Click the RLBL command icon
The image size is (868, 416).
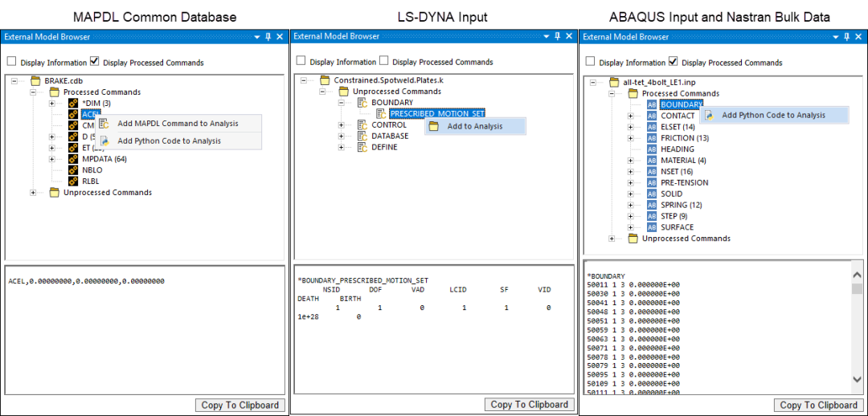click(x=73, y=181)
